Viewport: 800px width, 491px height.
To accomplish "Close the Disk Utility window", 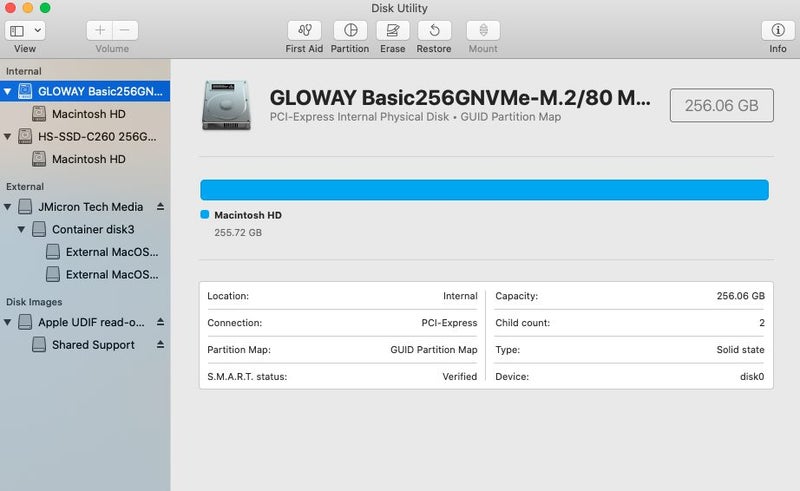I will [10, 8].
